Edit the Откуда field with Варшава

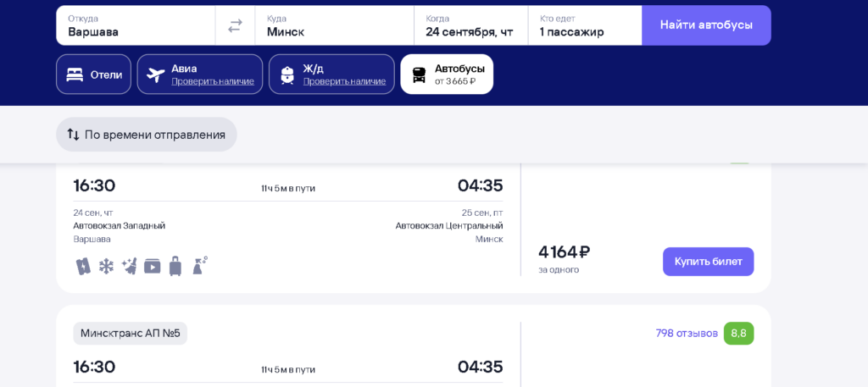click(x=136, y=25)
